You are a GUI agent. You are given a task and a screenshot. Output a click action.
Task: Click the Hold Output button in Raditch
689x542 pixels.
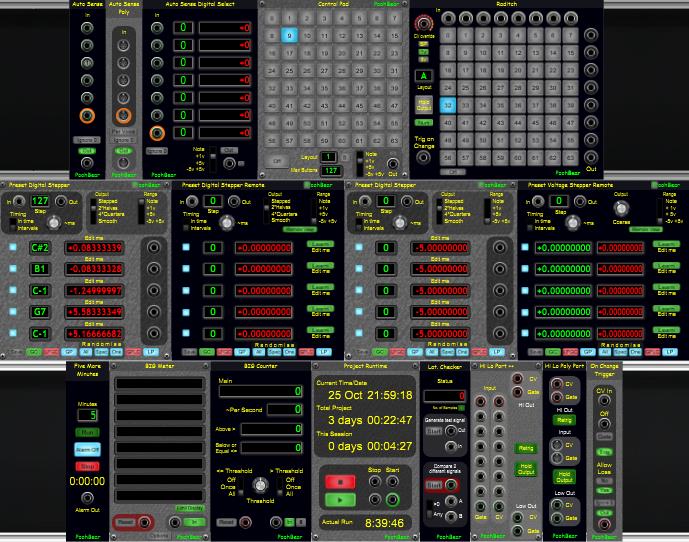click(x=424, y=104)
